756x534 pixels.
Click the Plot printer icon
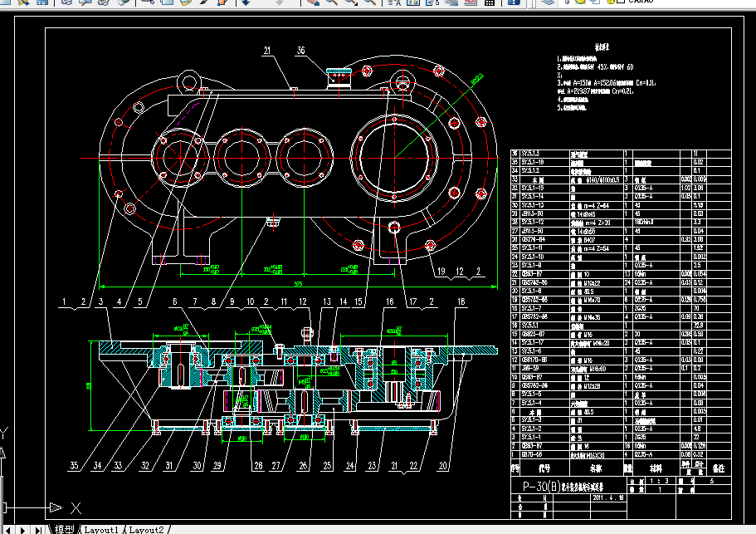pyautogui.click(x=66, y=2)
